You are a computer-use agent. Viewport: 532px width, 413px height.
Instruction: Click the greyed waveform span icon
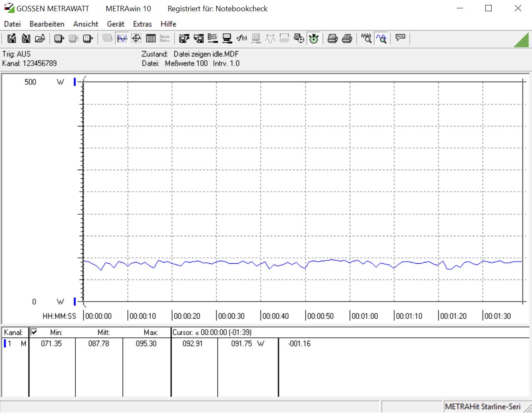click(x=270, y=39)
